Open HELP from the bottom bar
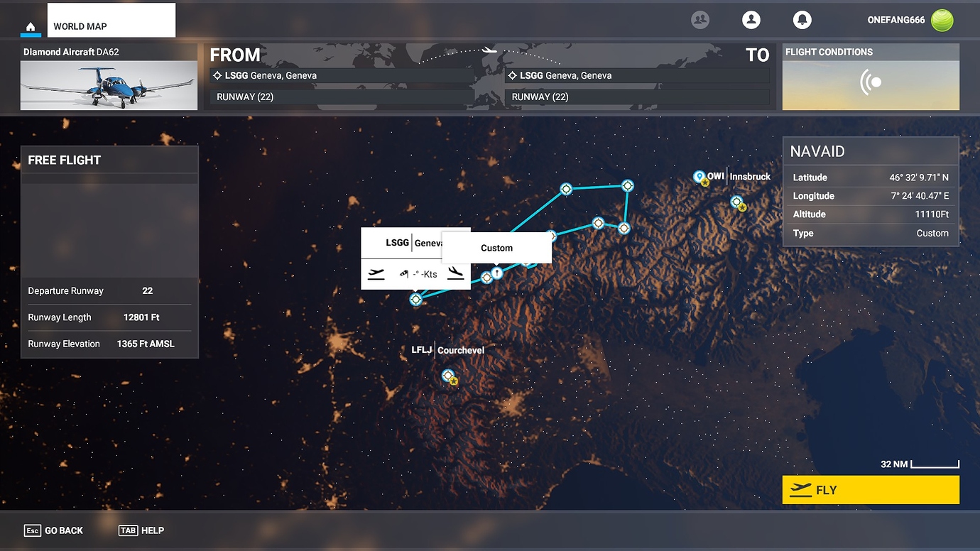This screenshot has height=551, width=980. pos(141,530)
